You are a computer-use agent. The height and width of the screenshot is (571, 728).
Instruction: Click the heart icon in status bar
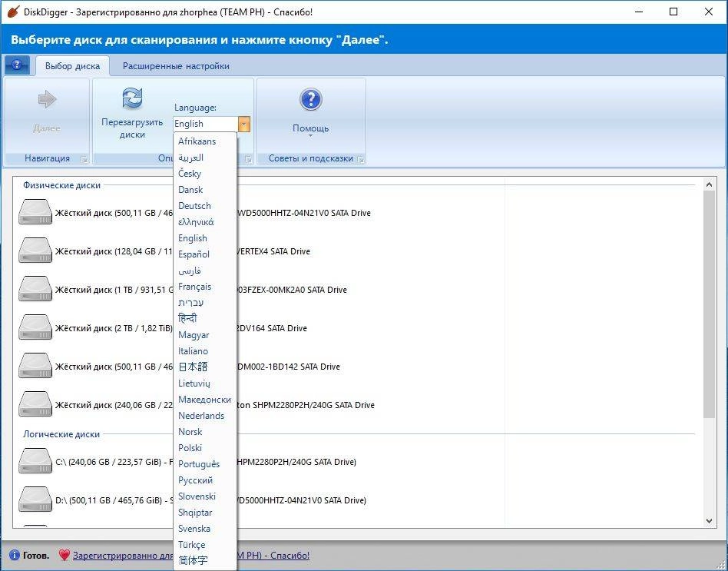point(64,555)
